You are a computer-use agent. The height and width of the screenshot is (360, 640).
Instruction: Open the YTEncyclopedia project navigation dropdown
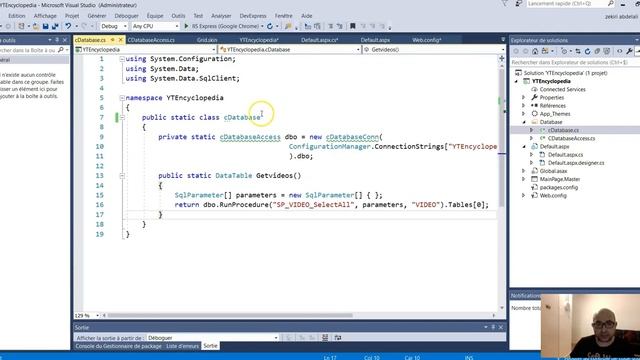146,49
